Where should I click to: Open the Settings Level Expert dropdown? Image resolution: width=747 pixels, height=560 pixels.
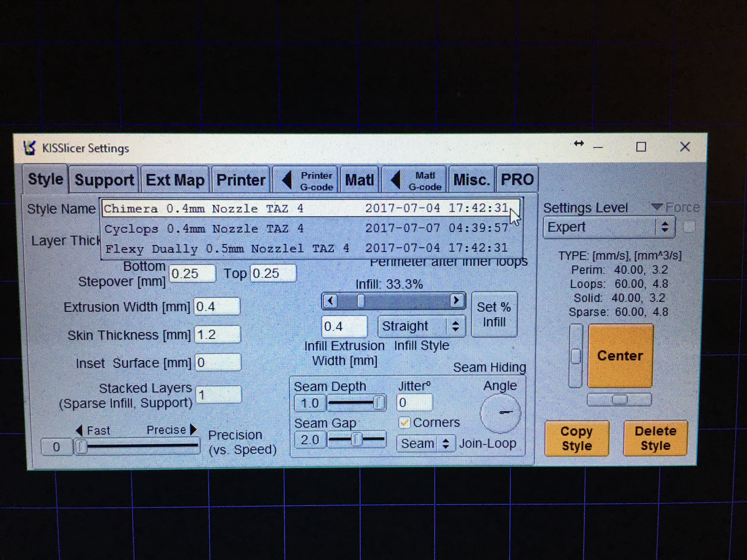click(609, 227)
